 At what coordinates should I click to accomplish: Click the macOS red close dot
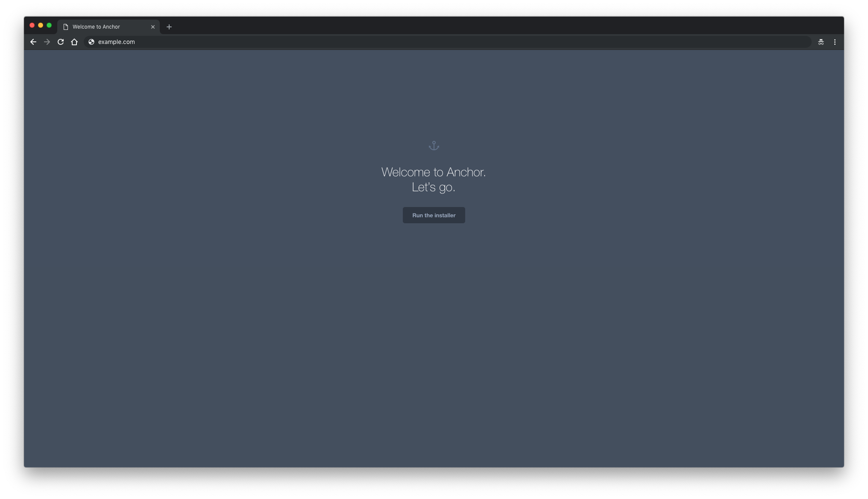(x=32, y=26)
